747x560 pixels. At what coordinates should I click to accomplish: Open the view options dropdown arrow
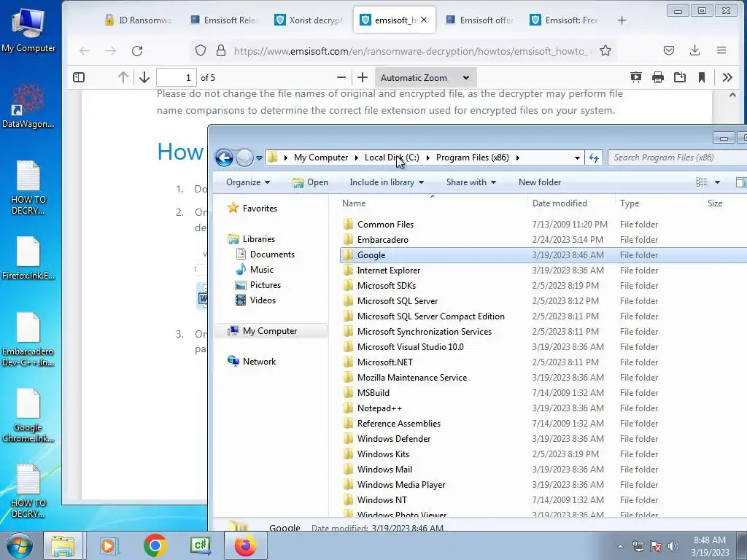pos(718,182)
